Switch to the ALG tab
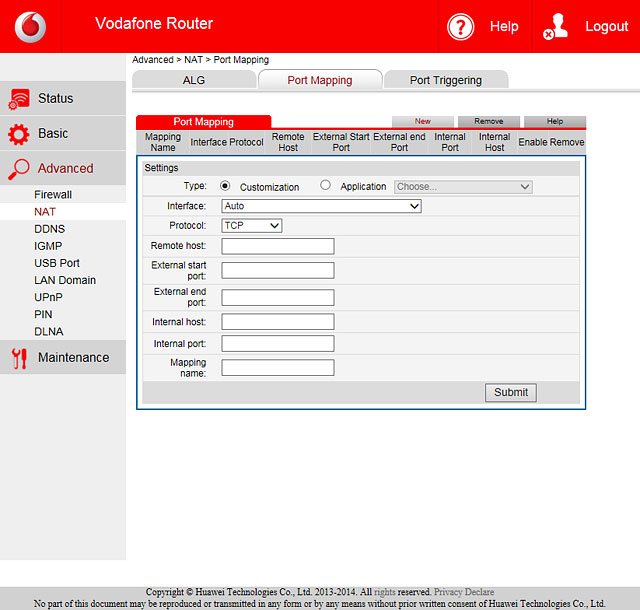Screen dimensions: 640x610 [x=193, y=80]
